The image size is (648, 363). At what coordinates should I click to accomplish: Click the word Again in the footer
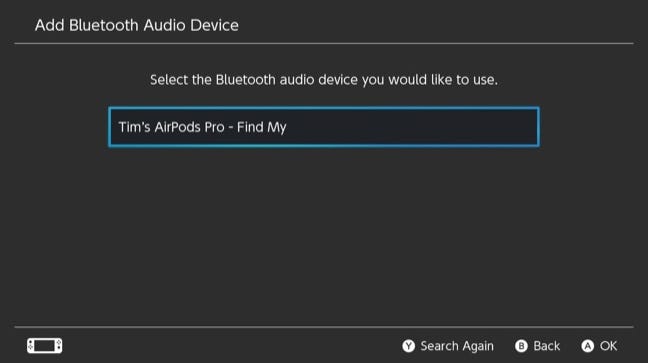(x=478, y=346)
